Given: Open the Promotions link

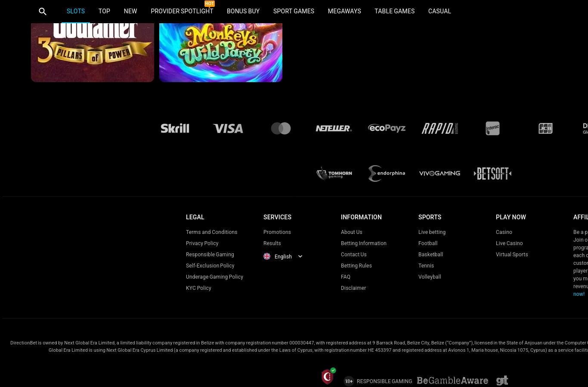Looking at the screenshot, I should point(277,232).
